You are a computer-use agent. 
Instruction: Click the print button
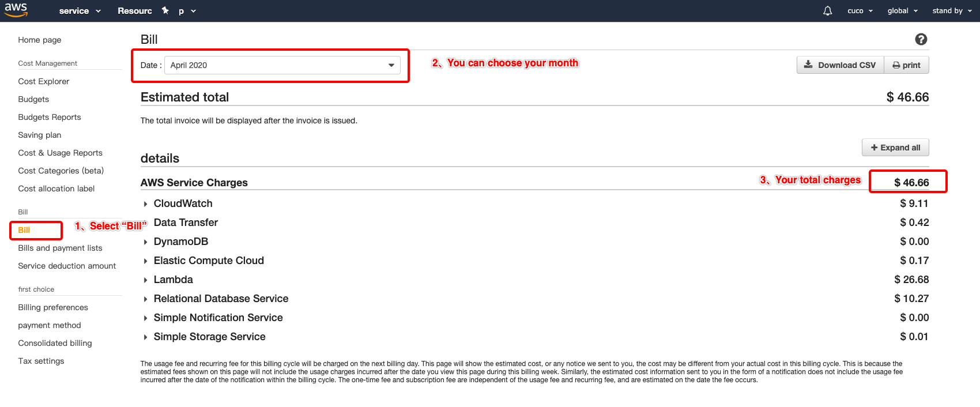(907, 65)
